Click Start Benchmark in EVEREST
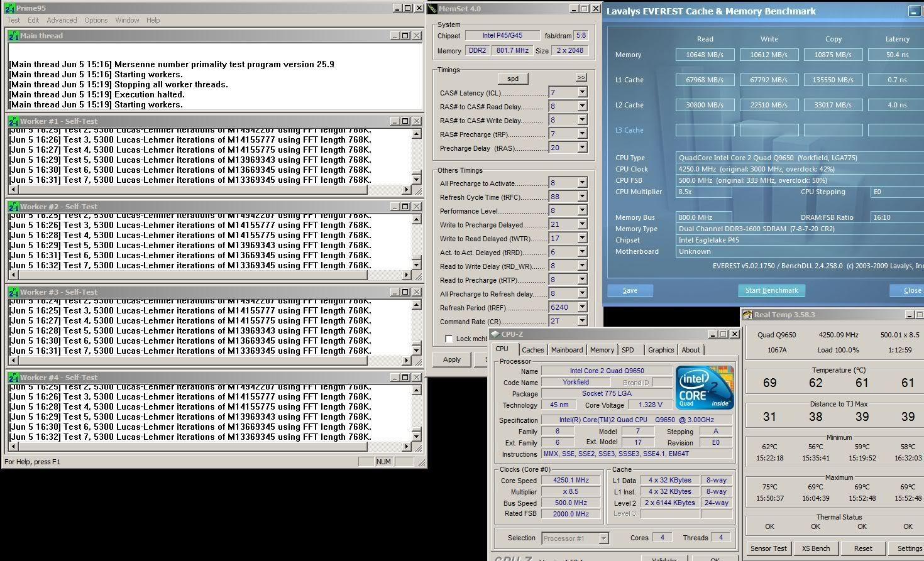This screenshot has height=561, width=924. tap(771, 290)
